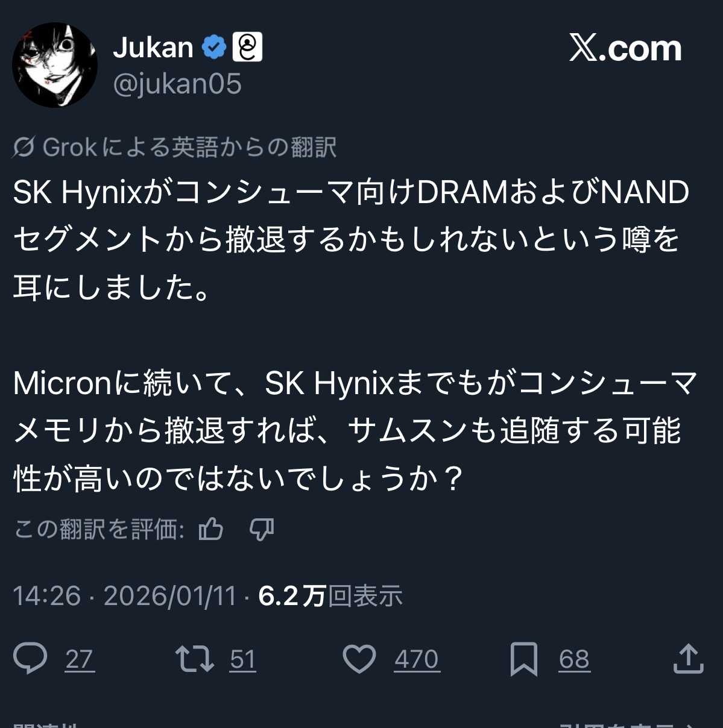Like the post with heart icon
This screenshot has height=728, width=723.
pos(359,658)
